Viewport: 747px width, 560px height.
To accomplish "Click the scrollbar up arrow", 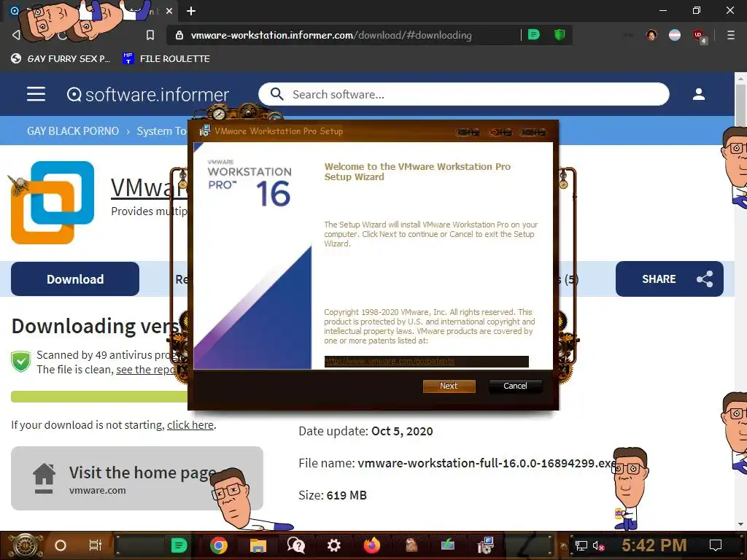I will point(740,77).
